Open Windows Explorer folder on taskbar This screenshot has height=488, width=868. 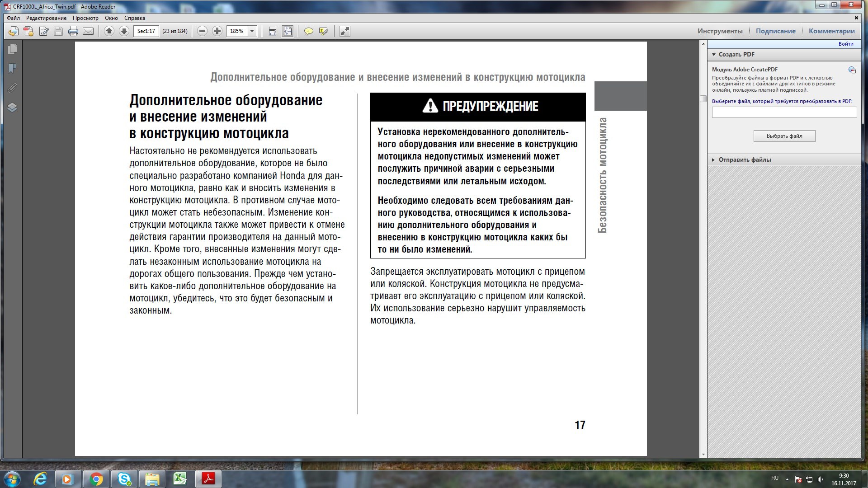pyautogui.click(x=152, y=479)
